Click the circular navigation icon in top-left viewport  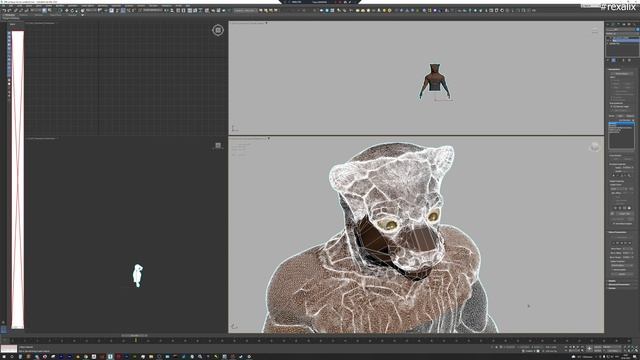(218, 30)
